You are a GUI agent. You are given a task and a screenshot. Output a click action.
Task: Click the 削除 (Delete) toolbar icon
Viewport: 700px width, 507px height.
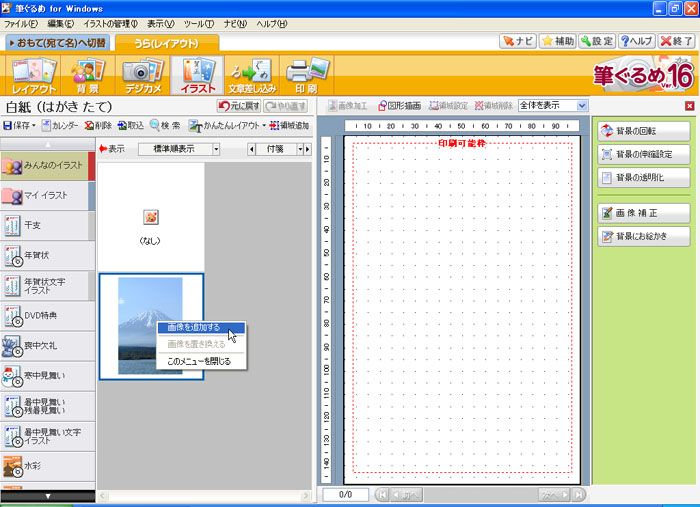pos(97,126)
